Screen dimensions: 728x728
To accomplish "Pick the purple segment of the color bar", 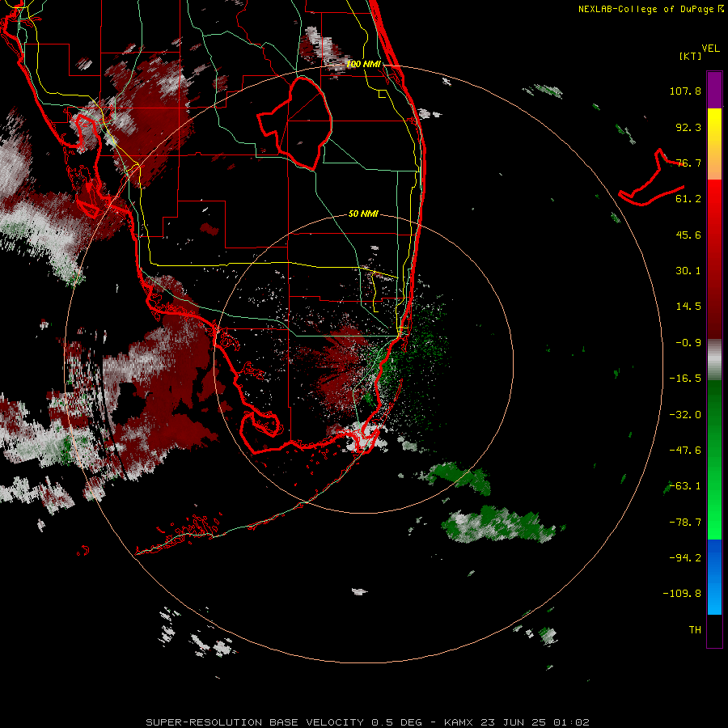I will (714, 90).
